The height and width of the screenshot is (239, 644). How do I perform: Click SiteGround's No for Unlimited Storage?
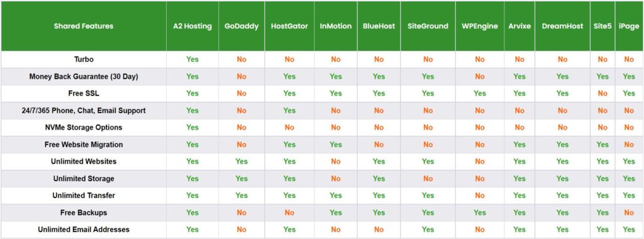428,179
